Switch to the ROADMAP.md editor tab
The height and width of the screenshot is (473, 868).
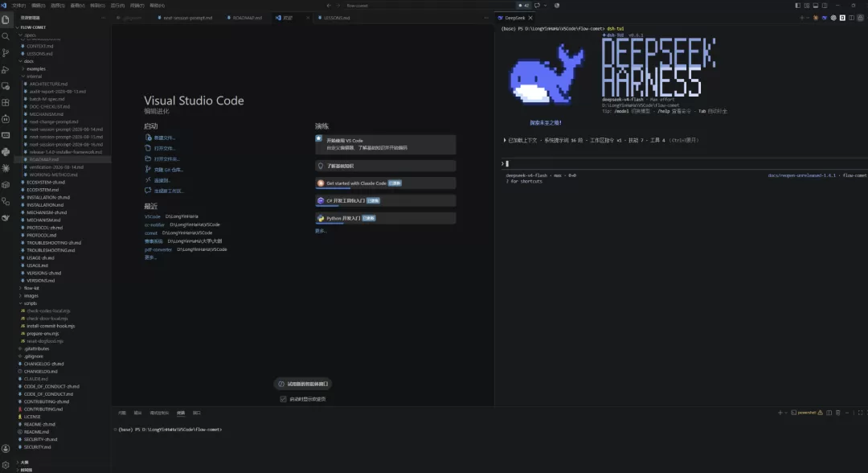(247, 18)
